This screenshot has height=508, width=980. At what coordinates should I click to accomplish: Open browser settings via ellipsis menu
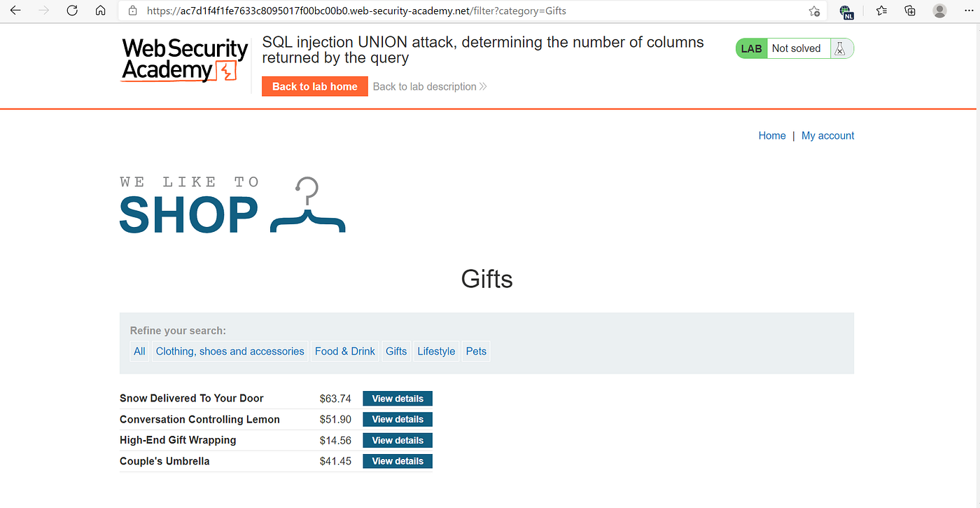coord(968,11)
